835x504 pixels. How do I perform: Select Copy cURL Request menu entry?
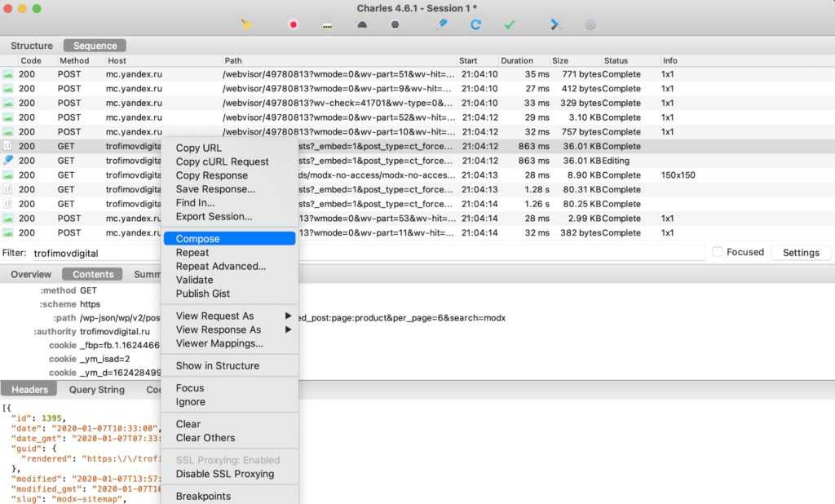pos(222,161)
